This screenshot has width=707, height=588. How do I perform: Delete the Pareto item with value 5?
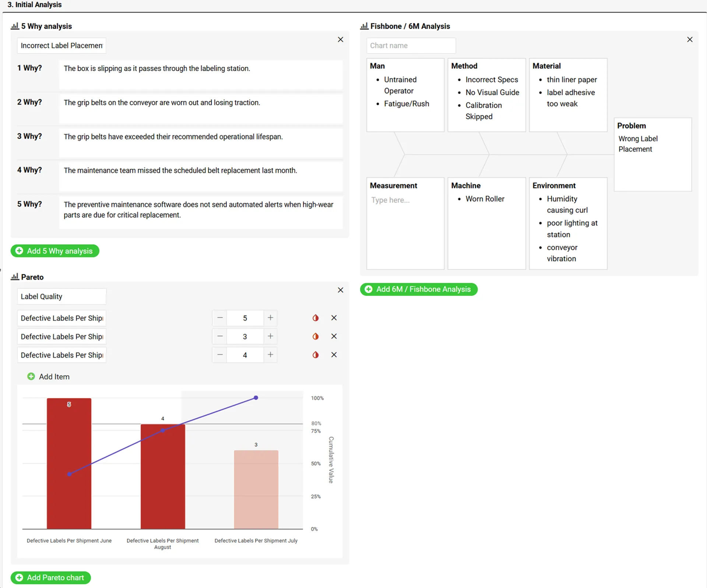point(334,318)
